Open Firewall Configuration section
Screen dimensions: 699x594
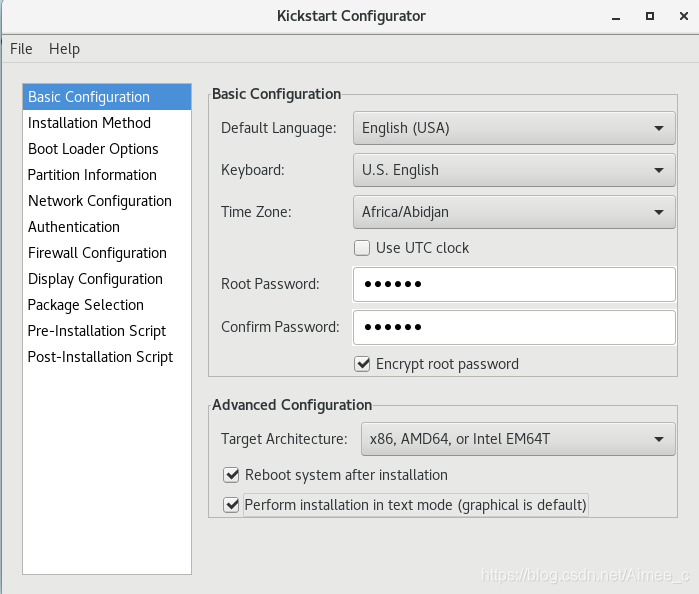tap(107, 253)
